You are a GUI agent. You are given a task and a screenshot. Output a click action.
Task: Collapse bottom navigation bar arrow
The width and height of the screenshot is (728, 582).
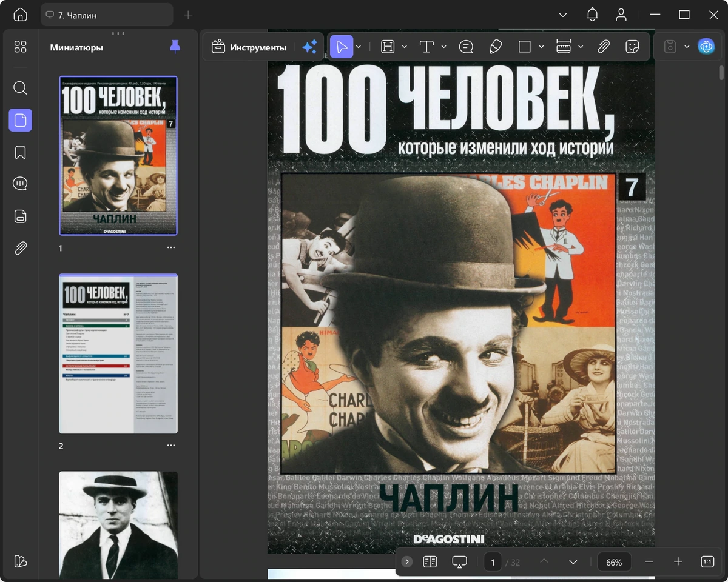(407, 562)
